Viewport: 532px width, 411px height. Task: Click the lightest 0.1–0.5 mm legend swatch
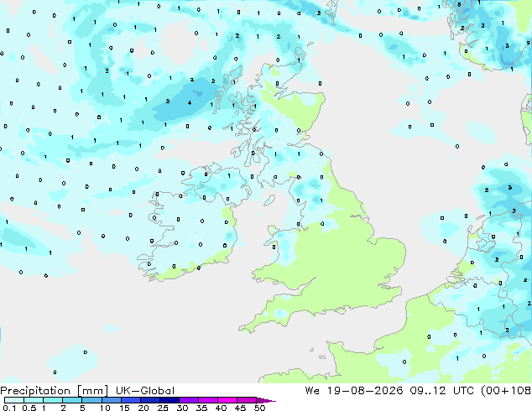[14, 400]
